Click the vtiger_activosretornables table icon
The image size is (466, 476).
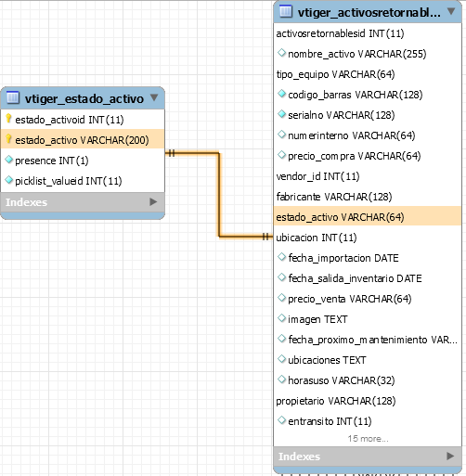[286, 11]
